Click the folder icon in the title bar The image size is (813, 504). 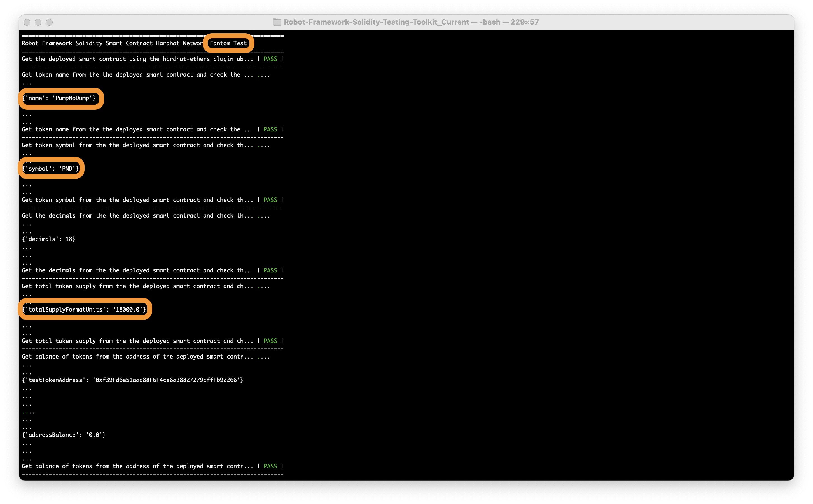tap(277, 22)
